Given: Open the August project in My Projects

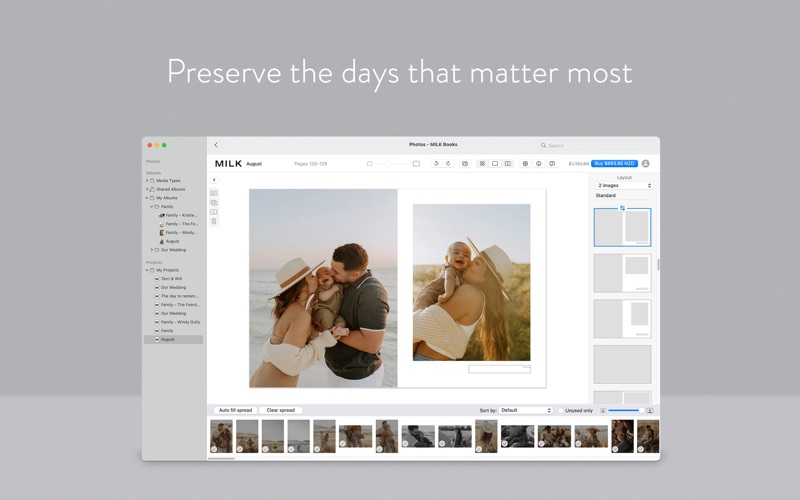Looking at the screenshot, I should (173, 339).
